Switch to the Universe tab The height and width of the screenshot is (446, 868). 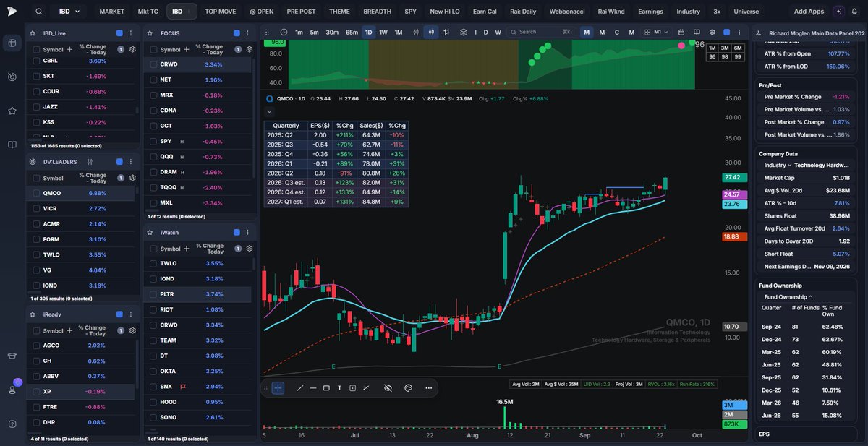(x=746, y=12)
